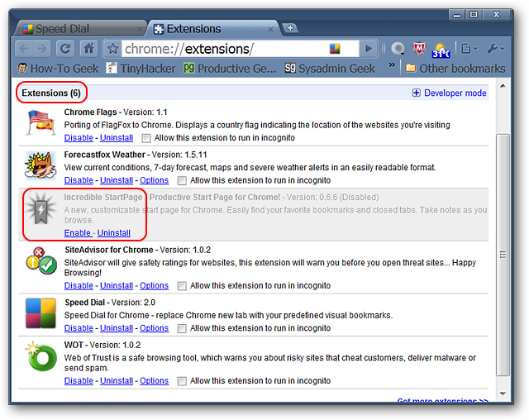Image resolution: width=529 pixels, height=420 pixels.
Task: Open the wrench tools menu
Action: pos(496,49)
